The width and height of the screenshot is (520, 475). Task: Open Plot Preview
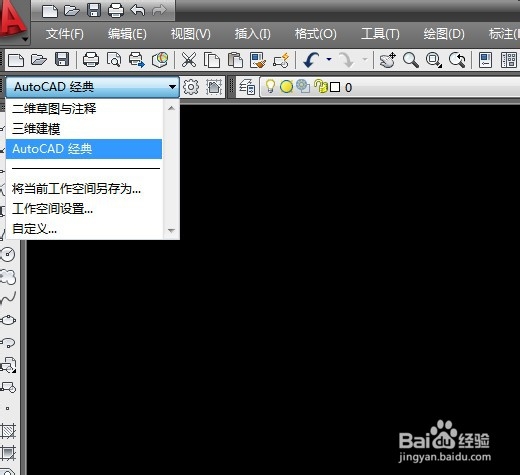[114, 60]
